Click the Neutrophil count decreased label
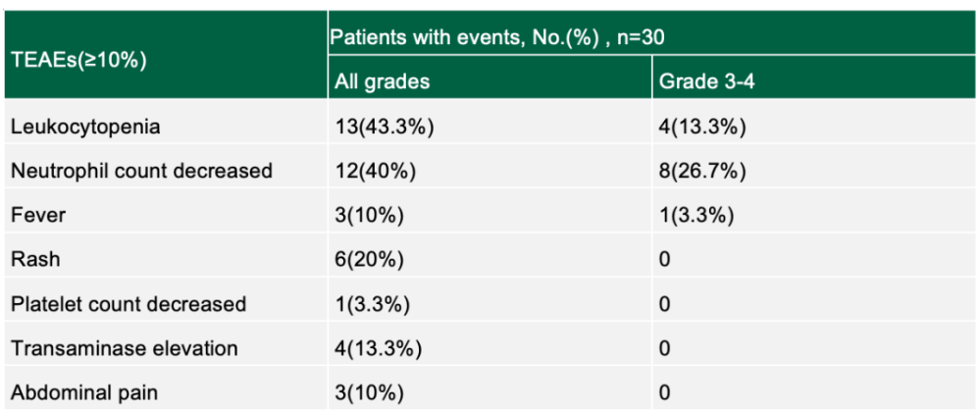Image resolution: width=980 pixels, height=412 pixels. [x=141, y=171]
